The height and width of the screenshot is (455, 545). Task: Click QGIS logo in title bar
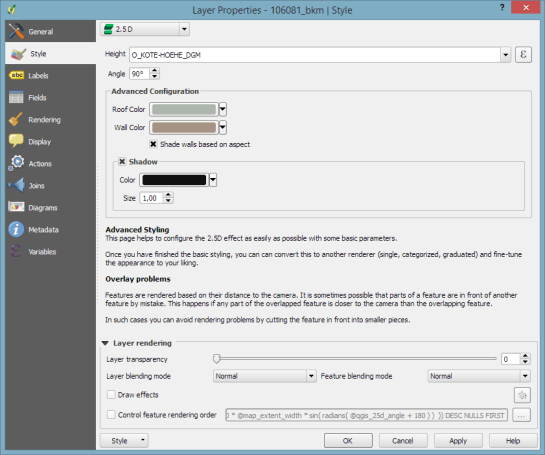[x=12, y=9]
